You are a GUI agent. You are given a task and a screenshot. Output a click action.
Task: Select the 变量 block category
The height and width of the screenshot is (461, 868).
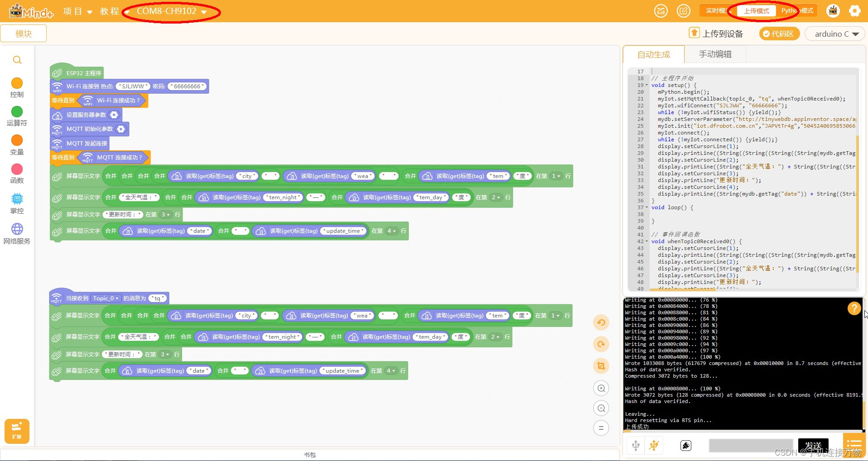point(17,145)
